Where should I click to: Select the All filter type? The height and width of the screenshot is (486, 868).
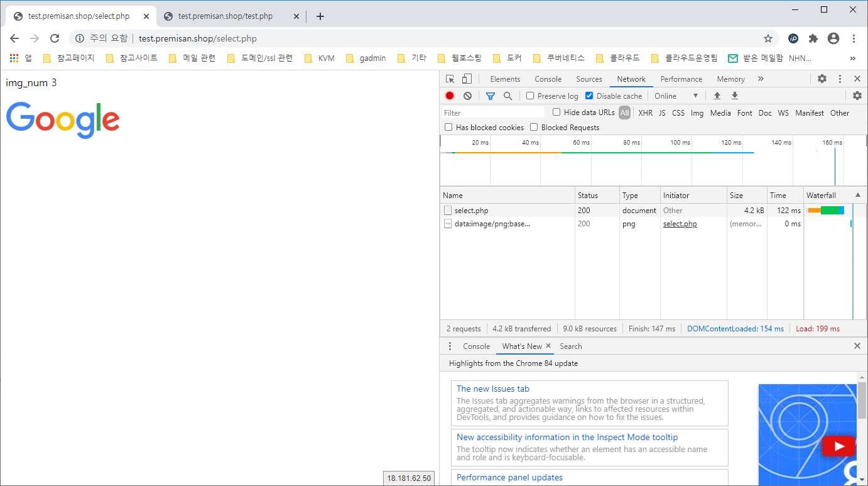pyautogui.click(x=624, y=113)
